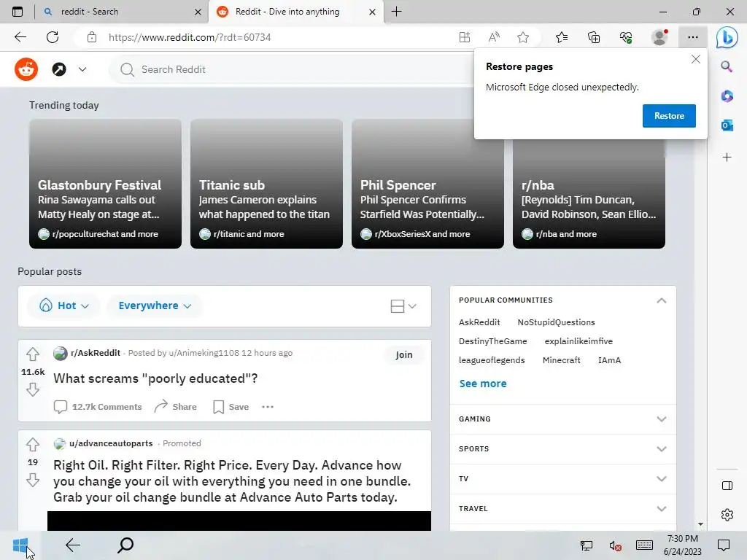Screen dimensions: 747x560
Task: Save the AskReddit post
Action: pos(231,407)
